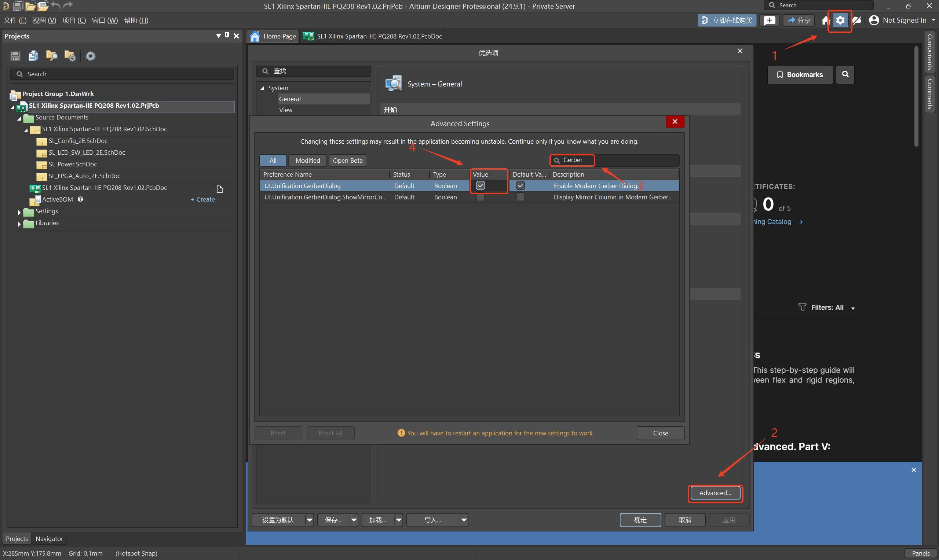
Task: Open the 帮助 (H) menu
Action: (x=136, y=21)
